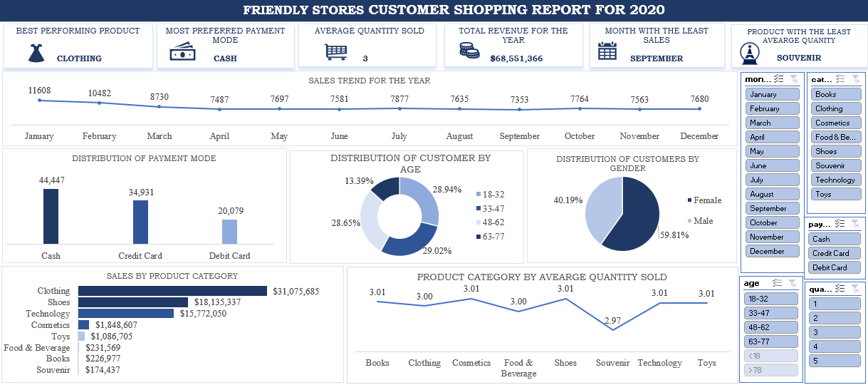The width and height of the screenshot is (868, 385).
Task: Select Food & Be... in category slicer
Action: coord(835,137)
